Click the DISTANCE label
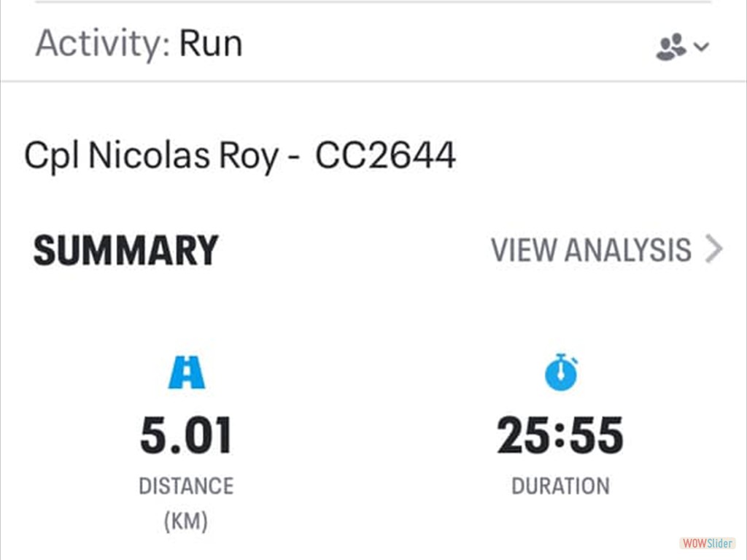747x560 pixels. 186,486
